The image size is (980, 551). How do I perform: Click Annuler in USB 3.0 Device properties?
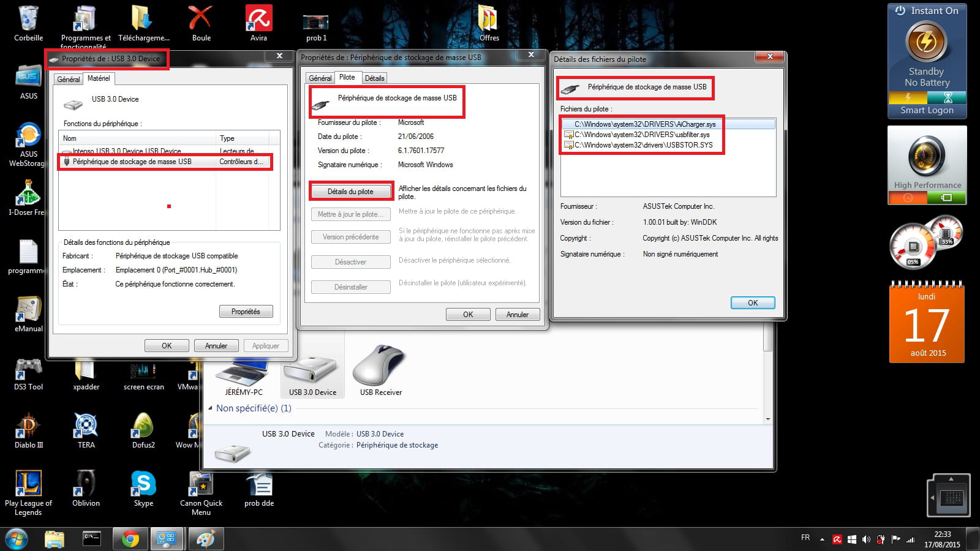(216, 346)
